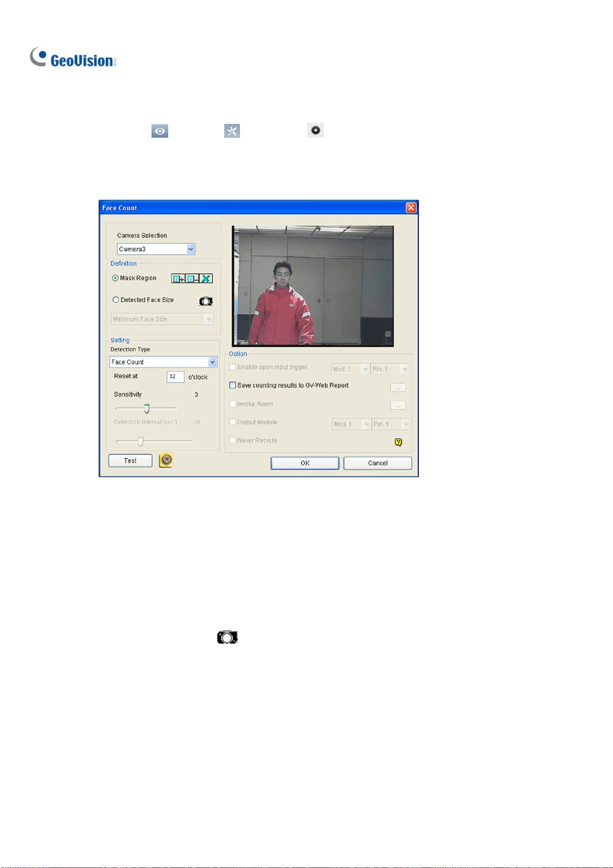Select the Detected Face Size radio button

[x=116, y=300]
